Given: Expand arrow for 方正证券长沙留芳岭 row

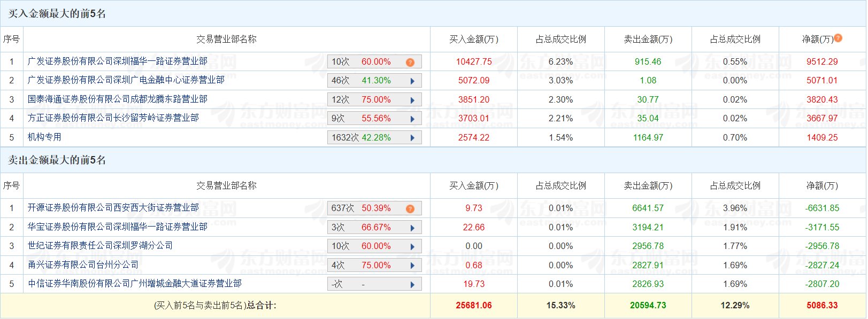Looking at the screenshot, I should point(412,119).
